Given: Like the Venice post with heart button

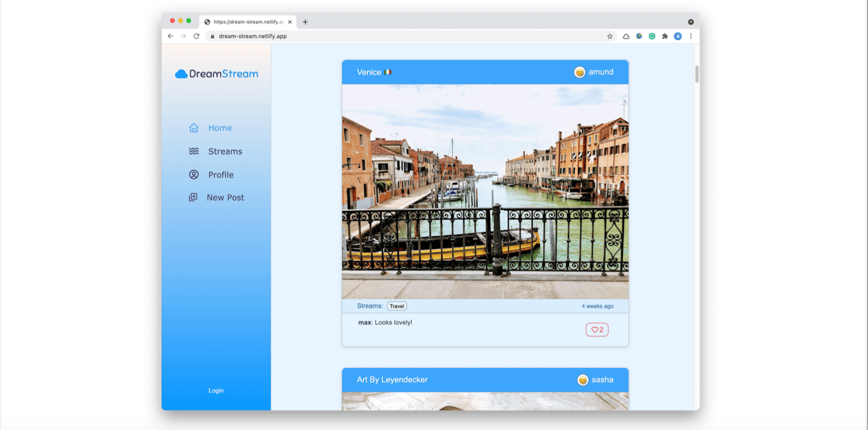Looking at the screenshot, I should tap(597, 330).
